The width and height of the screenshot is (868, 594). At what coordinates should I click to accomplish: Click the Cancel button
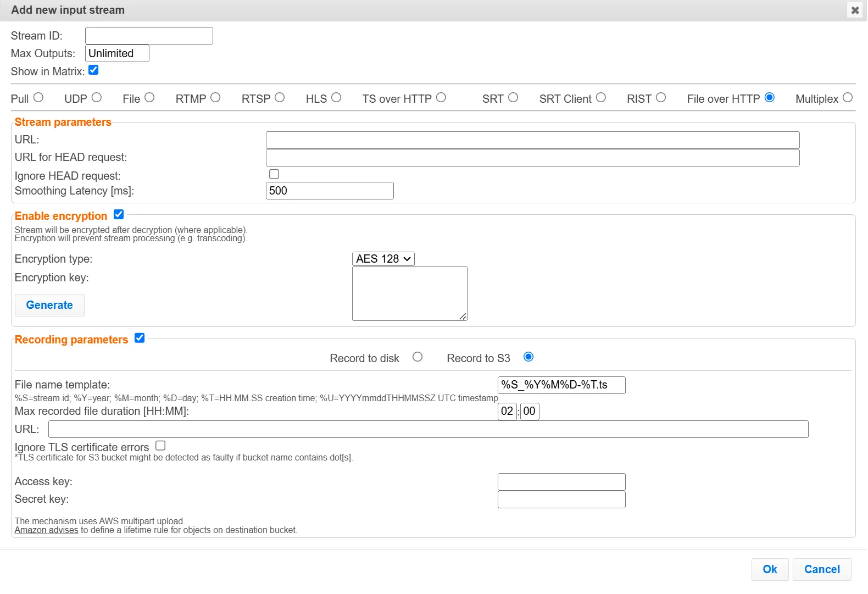[x=822, y=570]
